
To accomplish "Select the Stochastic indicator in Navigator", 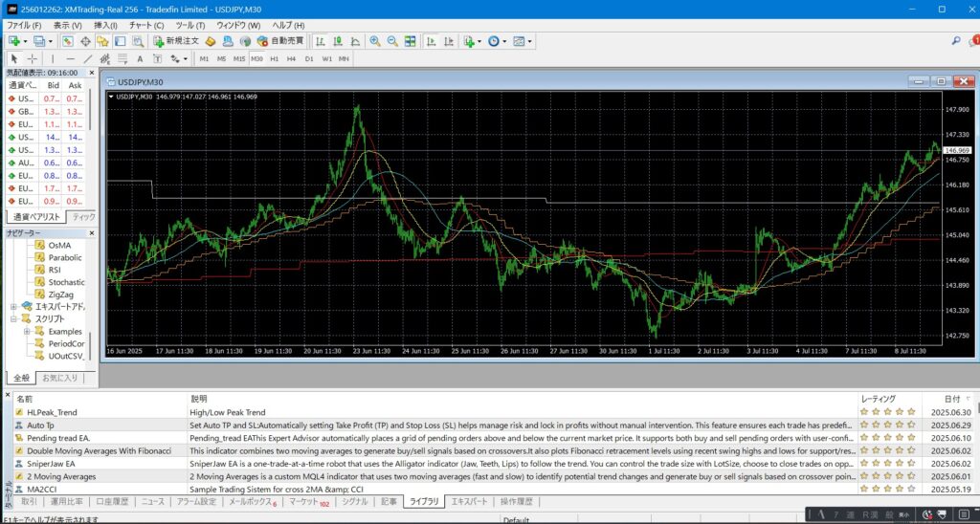I will tap(66, 282).
